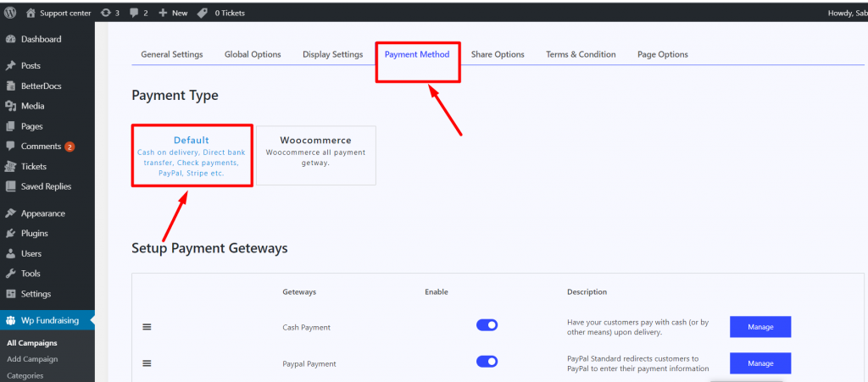Click the Tools wrench icon in sidebar
The height and width of the screenshot is (382, 868).
point(10,274)
